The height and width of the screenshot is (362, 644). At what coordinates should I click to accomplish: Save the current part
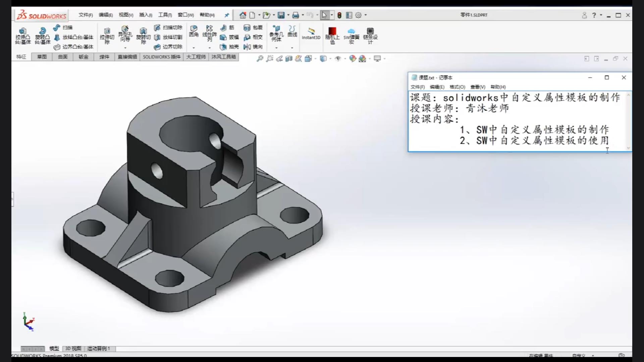click(281, 15)
